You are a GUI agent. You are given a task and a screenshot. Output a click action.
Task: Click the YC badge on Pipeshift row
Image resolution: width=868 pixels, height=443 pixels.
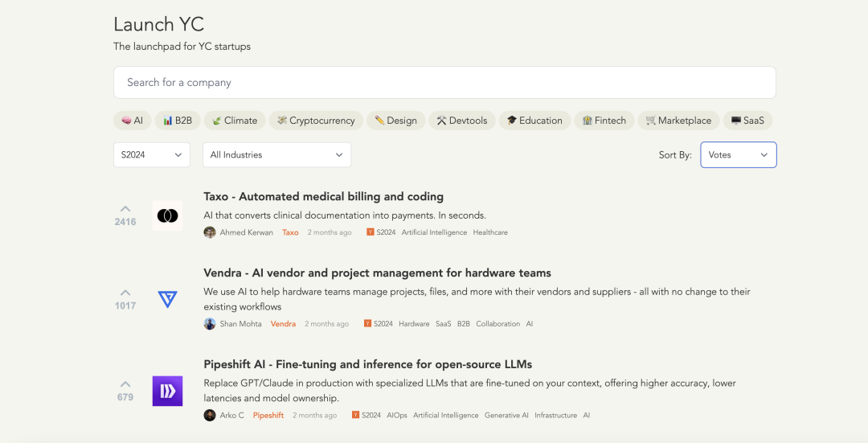pyautogui.click(x=355, y=415)
